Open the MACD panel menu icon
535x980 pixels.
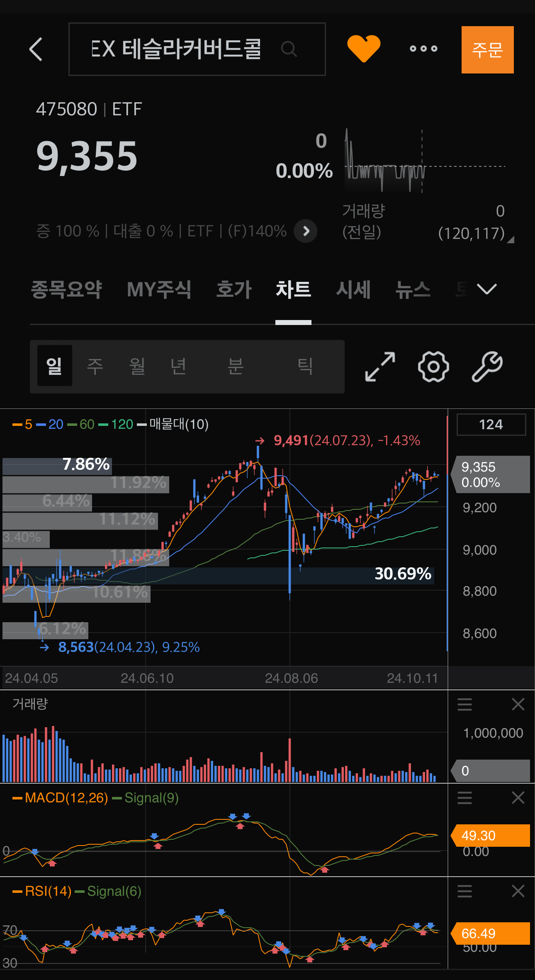464,798
